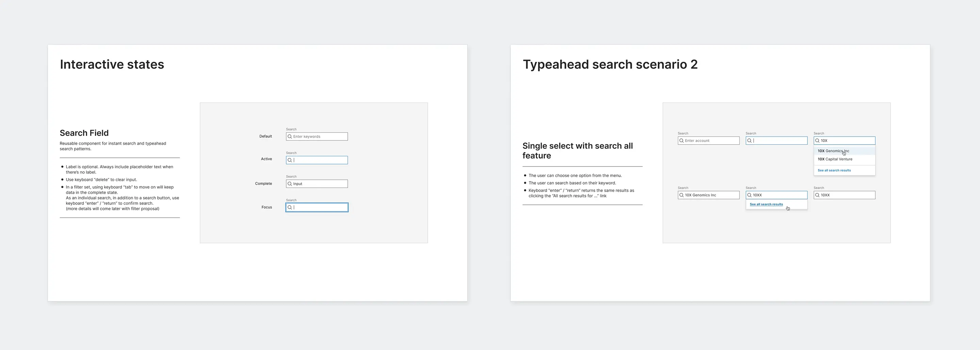Click the blue-outlined field containing 10XX
This screenshot has height=350, width=980.
pyautogui.click(x=777, y=195)
